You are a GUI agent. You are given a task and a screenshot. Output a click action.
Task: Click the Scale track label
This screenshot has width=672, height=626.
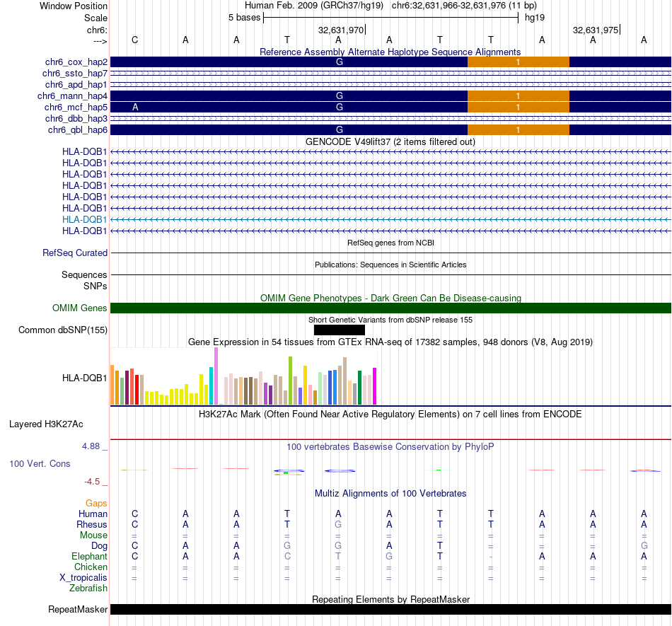click(96, 18)
